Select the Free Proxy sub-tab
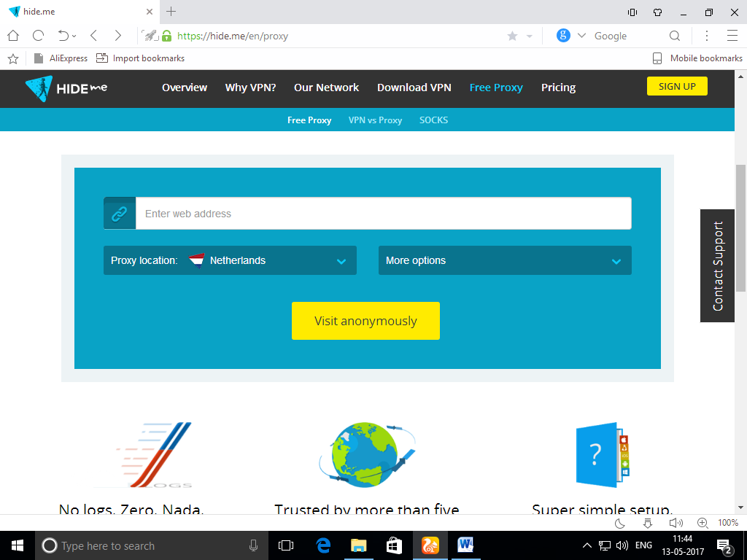The width and height of the screenshot is (747, 560). click(x=309, y=120)
